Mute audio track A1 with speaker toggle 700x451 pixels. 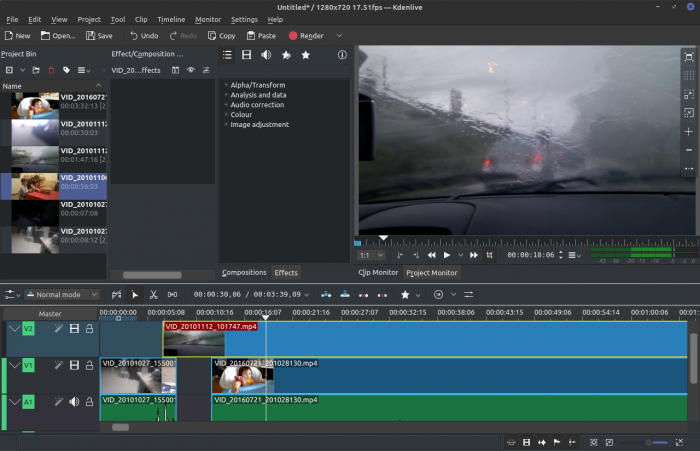pos(74,402)
